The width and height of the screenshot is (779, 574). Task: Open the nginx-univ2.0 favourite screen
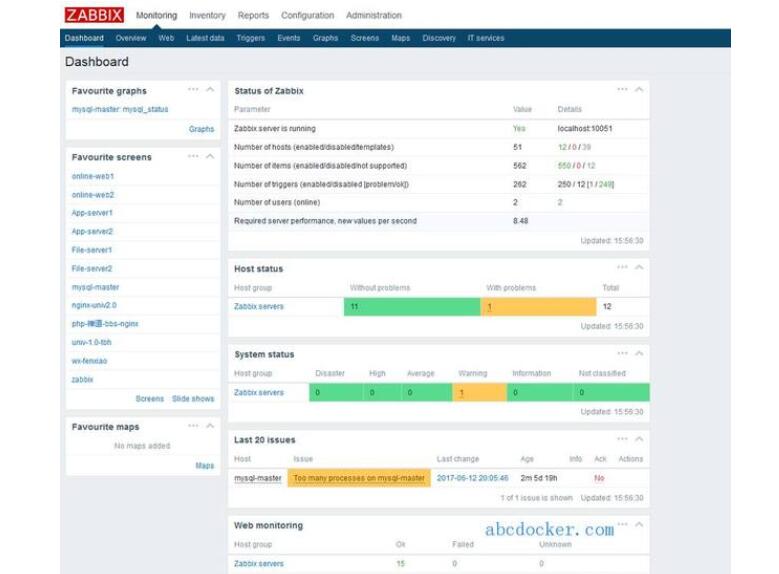pyautogui.click(x=94, y=305)
